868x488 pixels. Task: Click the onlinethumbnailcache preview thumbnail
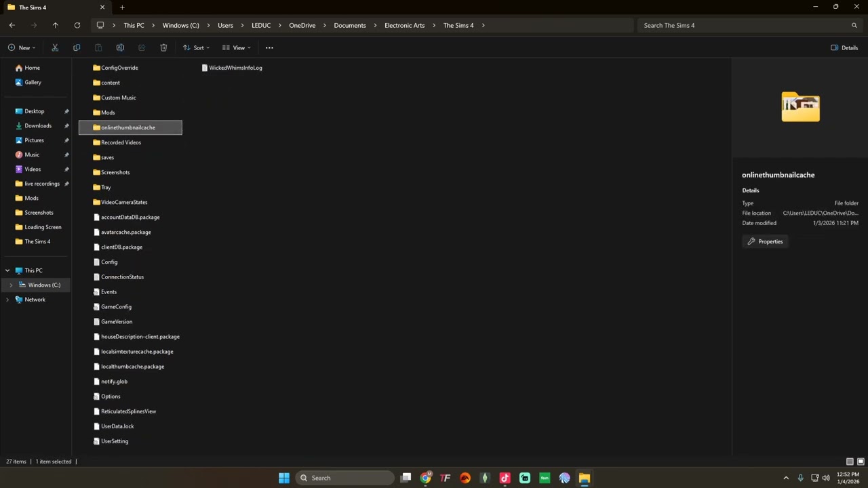pyautogui.click(x=800, y=107)
